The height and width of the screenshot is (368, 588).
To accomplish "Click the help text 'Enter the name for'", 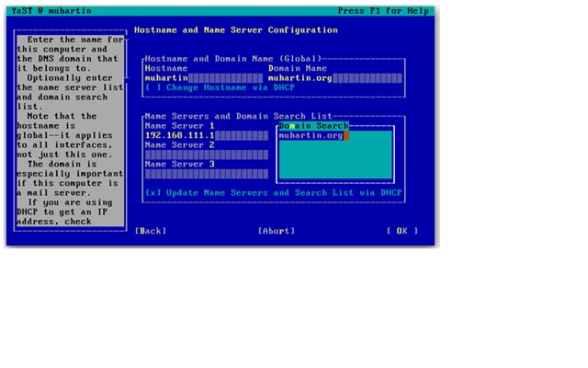I will [x=75, y=40].
